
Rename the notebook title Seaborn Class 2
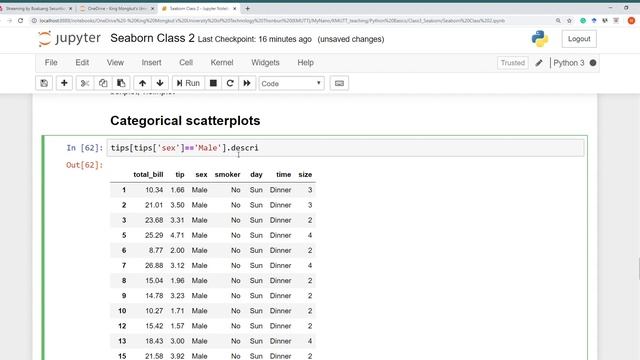(152, 38)
